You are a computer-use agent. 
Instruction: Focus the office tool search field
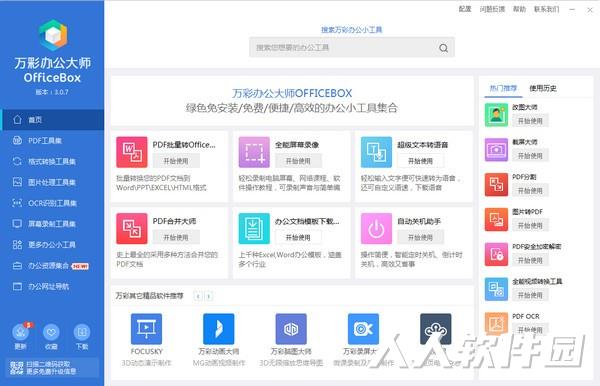[352, 47]
